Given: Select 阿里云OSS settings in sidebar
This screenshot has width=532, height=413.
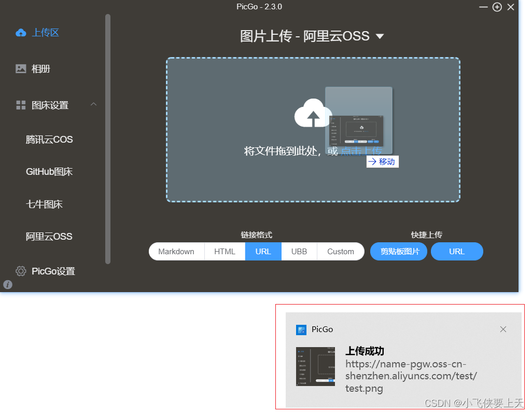Looking at the screenshot, I should [49, 237].
